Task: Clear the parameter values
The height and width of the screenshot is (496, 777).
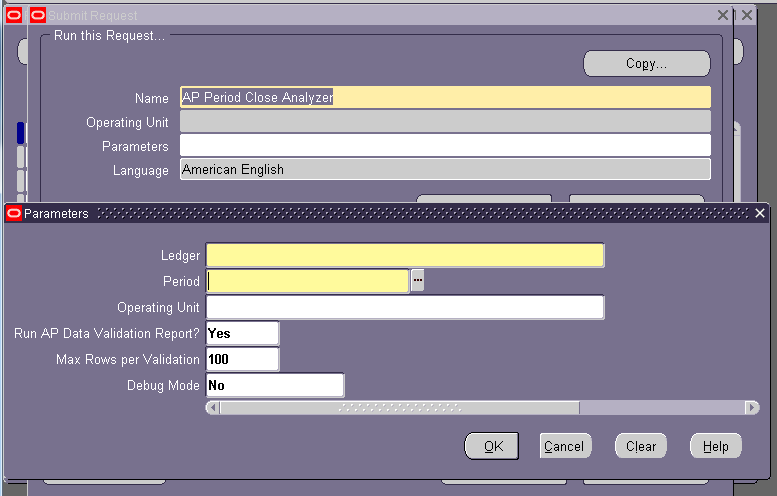Action: click(x=641, y=446)
